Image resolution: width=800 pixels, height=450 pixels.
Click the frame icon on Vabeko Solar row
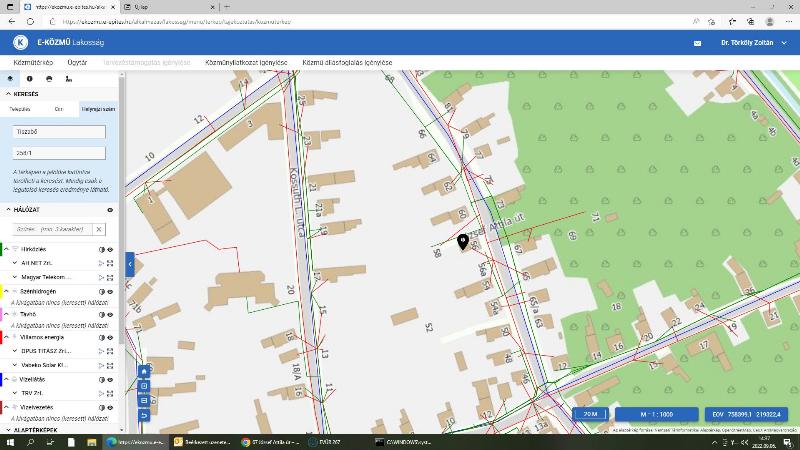point(110,366)
